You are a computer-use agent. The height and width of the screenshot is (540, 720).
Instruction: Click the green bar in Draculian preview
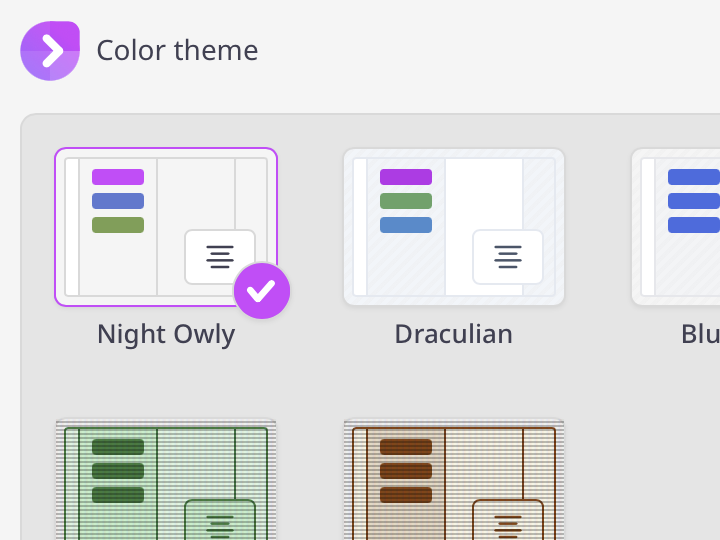click(x=406, y=201)
